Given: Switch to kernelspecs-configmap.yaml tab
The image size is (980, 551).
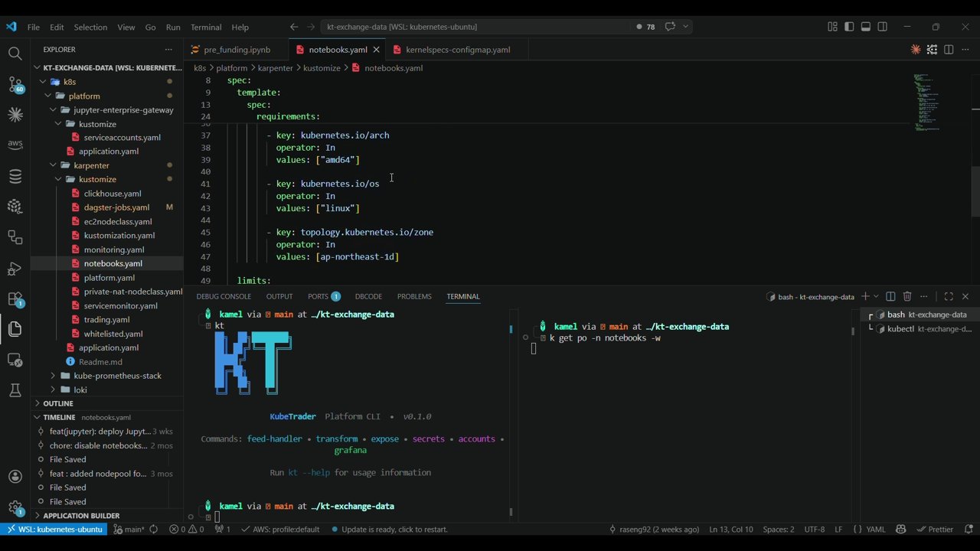Looking at the screenshot, I should [458, 50].
